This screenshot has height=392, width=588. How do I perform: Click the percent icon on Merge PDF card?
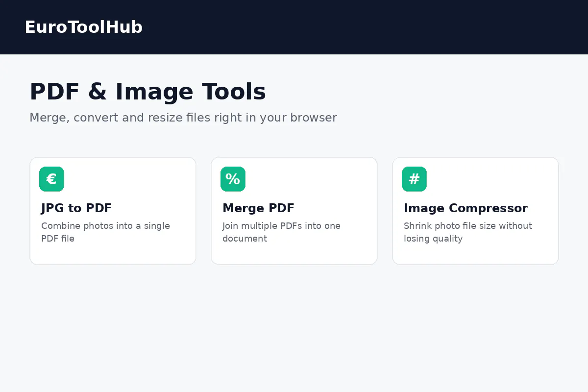tap(233, 179)
